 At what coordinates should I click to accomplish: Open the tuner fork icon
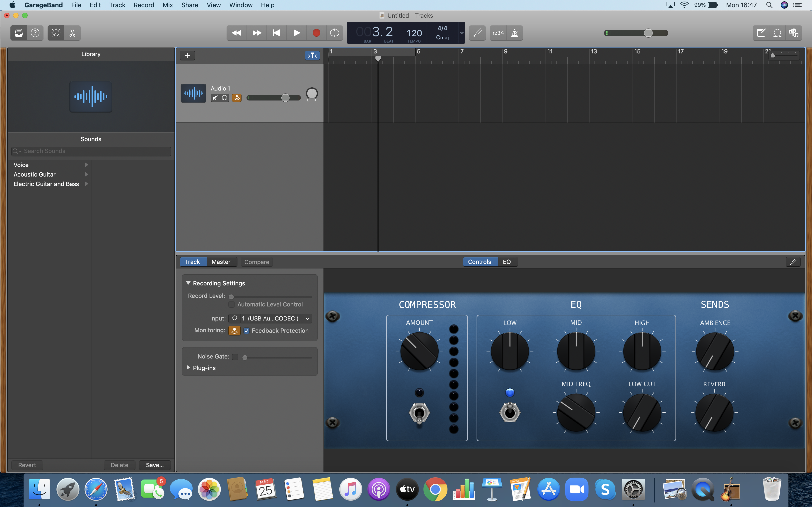point(477,33)
